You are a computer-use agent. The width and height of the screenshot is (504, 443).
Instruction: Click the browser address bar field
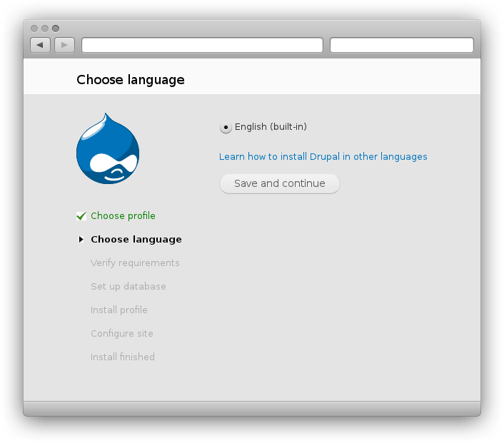(202, 45)
